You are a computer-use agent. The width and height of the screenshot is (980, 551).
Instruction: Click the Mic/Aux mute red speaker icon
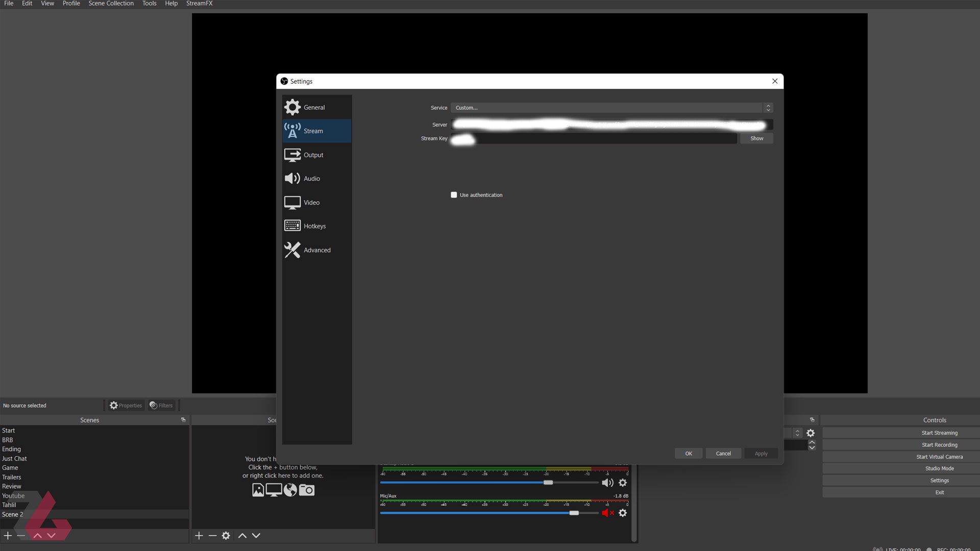[607, 513]
